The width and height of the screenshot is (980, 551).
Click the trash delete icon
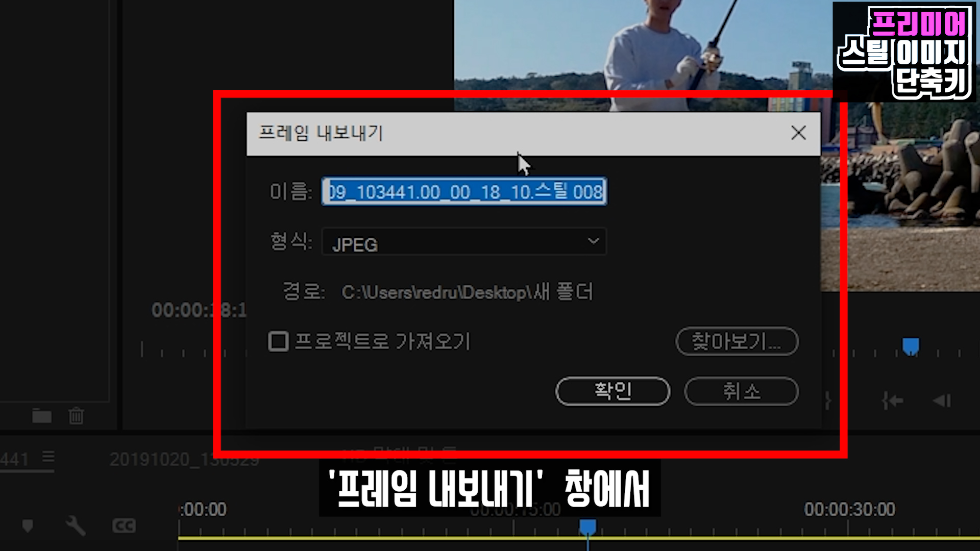click(76, 416)
